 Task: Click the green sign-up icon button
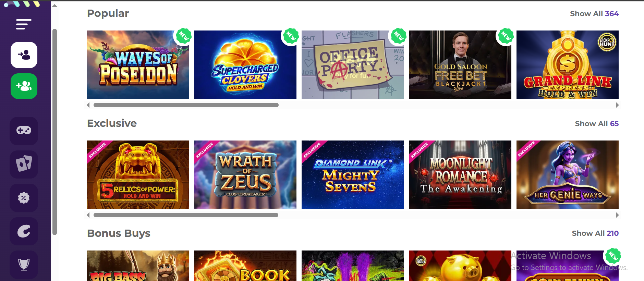(24, 86)
